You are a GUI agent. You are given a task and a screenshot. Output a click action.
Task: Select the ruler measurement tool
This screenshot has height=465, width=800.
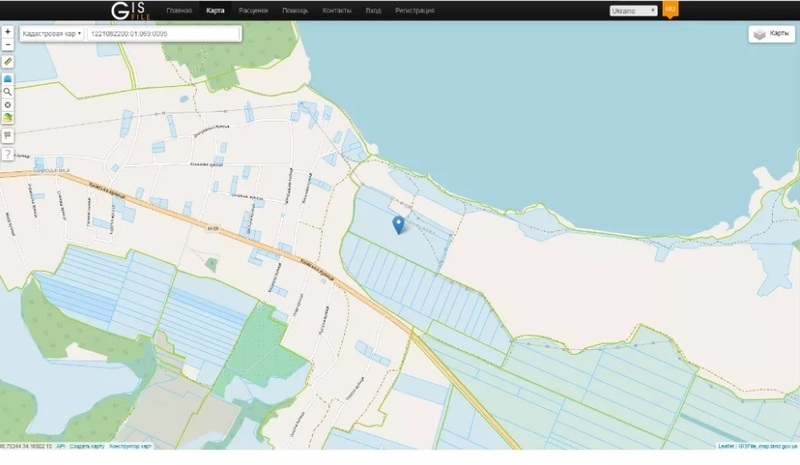(8, 62)
